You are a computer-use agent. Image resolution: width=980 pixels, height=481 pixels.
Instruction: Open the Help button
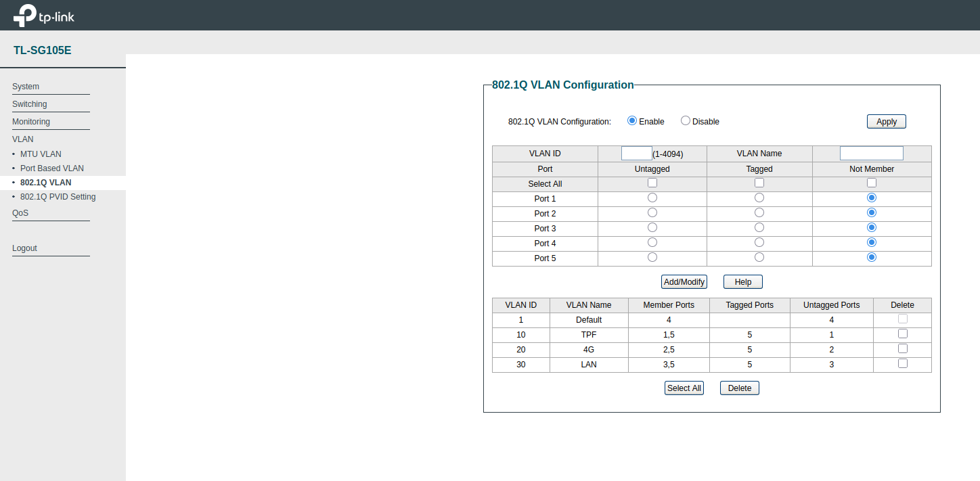(743, 281)
